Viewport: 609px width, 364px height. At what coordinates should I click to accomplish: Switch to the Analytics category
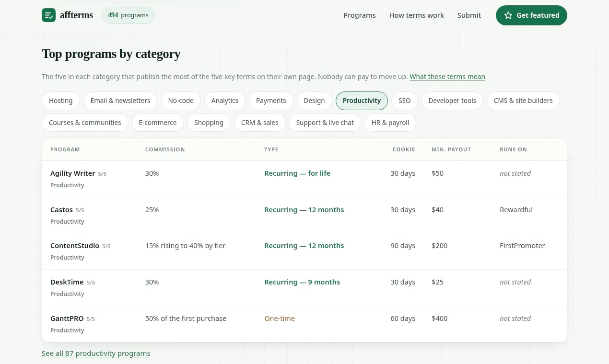(x=225, y=101)
